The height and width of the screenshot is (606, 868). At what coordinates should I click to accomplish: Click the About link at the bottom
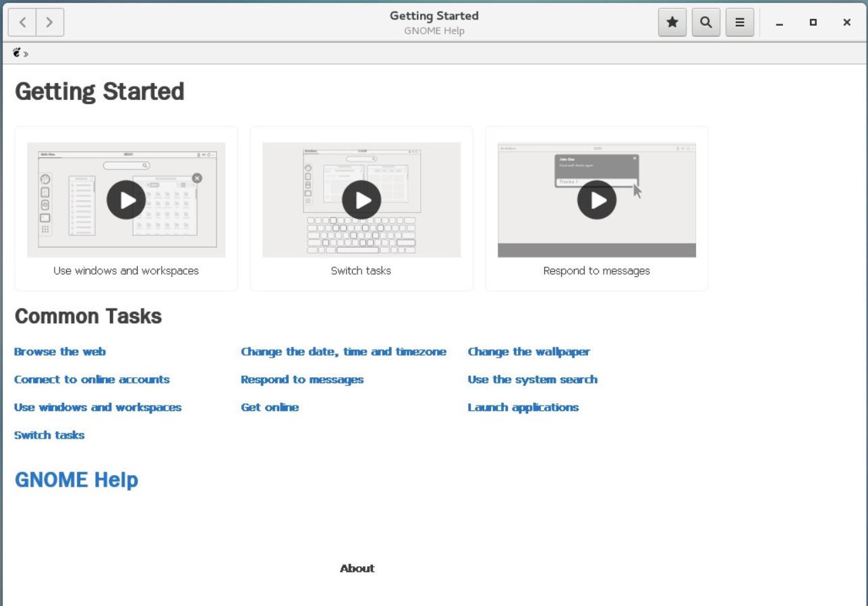[357, 568]
